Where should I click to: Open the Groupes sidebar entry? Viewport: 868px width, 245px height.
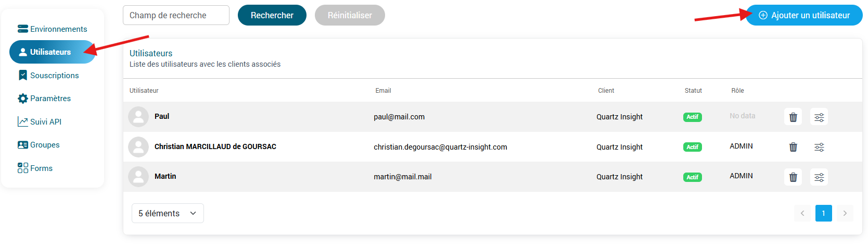39,145
